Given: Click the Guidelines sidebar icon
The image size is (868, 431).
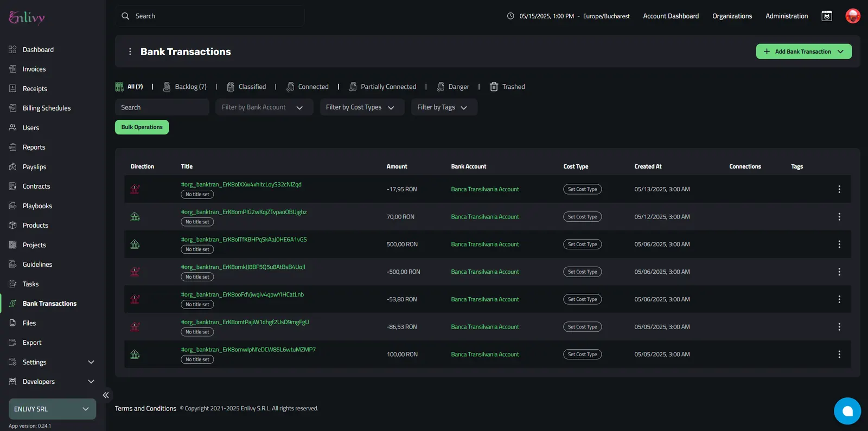Looking at the screenshot, I should (12, 265).
